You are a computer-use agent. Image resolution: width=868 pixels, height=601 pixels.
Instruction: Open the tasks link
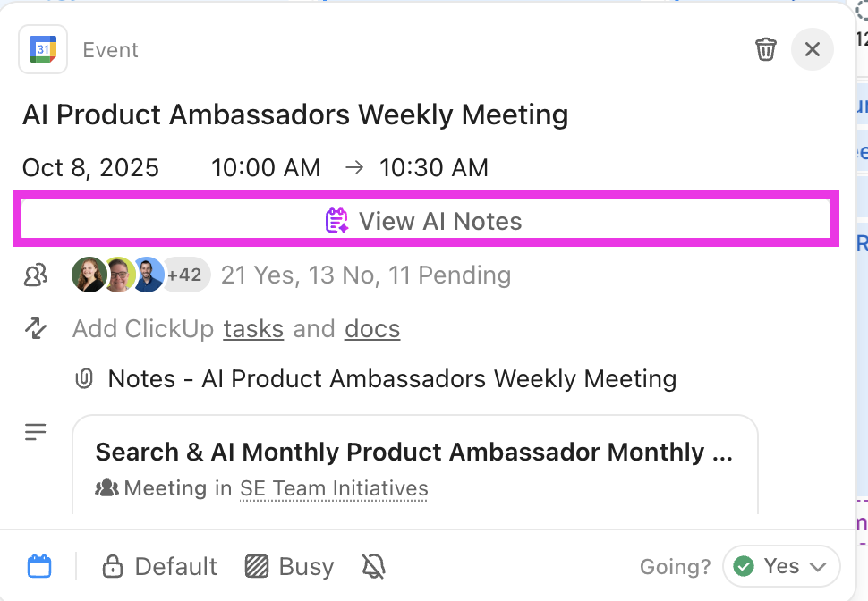click(x=252, y=329)
